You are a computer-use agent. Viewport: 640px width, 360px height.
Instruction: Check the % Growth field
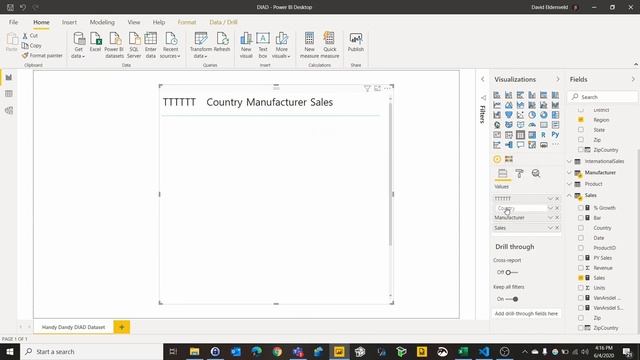[581, 208]
